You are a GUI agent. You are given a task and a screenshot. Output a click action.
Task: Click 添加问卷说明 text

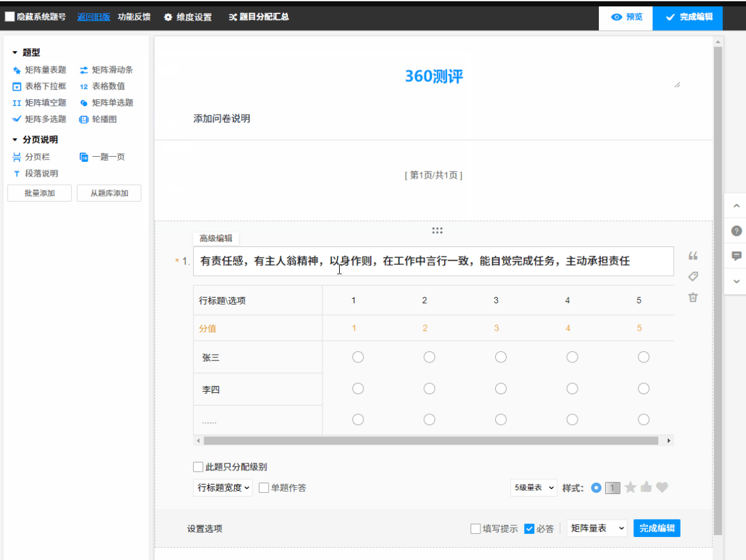pos(222,119)
